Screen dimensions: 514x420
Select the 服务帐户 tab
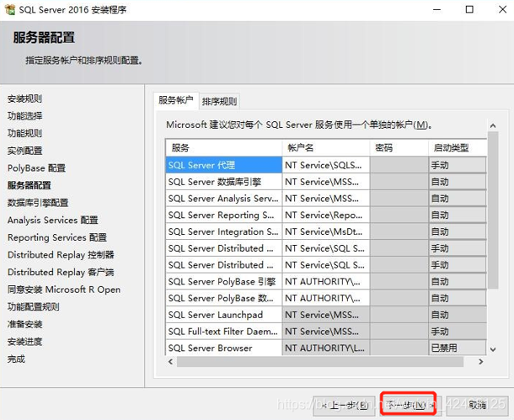176,100
